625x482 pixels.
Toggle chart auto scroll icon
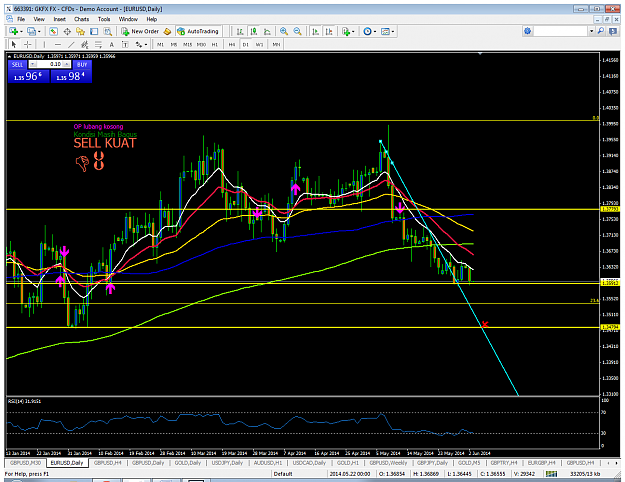tap(315, 31)
